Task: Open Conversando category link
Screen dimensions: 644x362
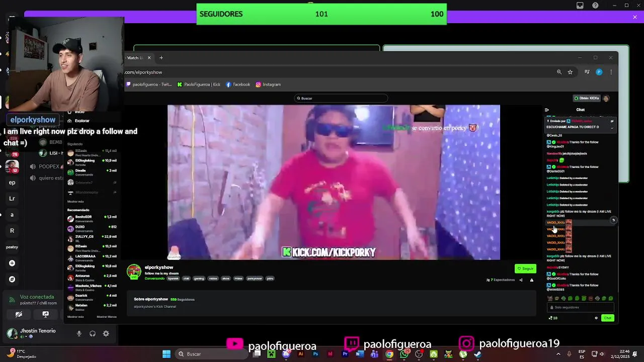Action: point(154,279)
